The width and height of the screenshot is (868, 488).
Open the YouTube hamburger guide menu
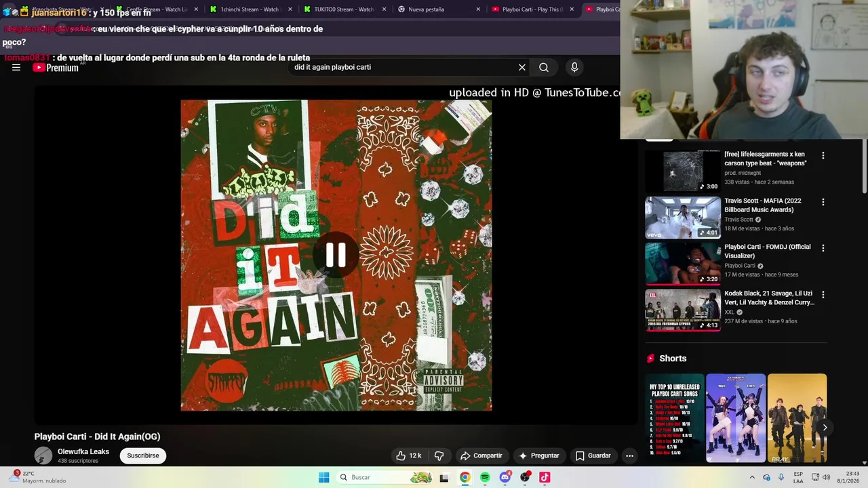[x=16, y=67]
